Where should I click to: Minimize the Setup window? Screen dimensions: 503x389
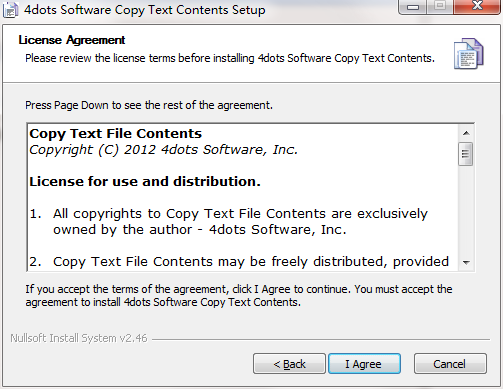[413, 7]
